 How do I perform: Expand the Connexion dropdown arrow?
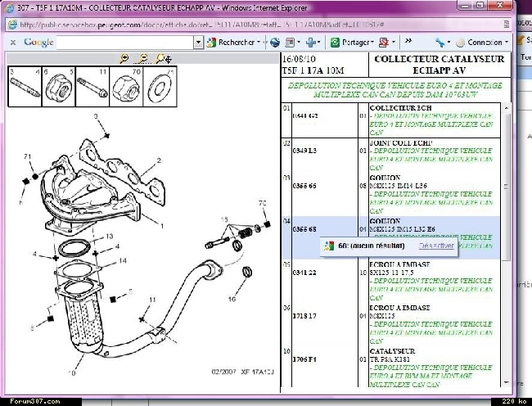coord(507,42)
